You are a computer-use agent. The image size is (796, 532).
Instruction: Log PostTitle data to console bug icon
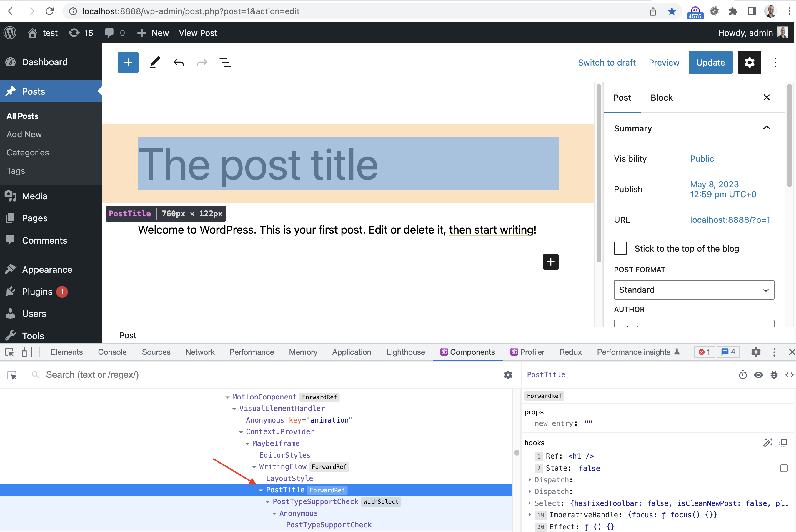click(x=774, y=375)
